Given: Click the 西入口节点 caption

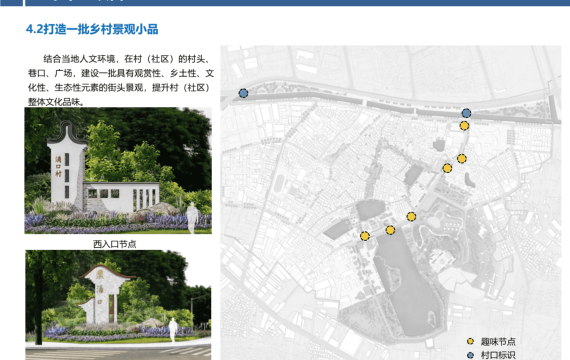Looking at the screenshot, I should [x=115, y=244].
